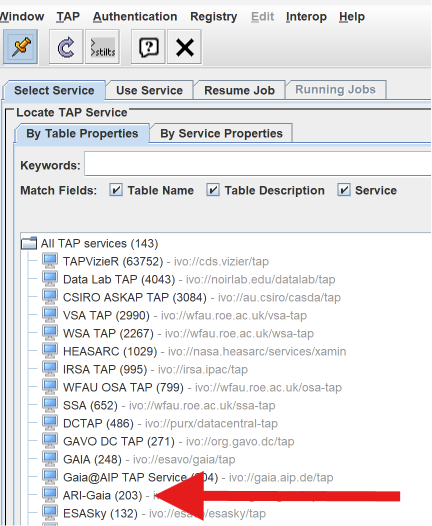
Task: Select WFAU OSA TAP (799) service
Action: [123, 387]
